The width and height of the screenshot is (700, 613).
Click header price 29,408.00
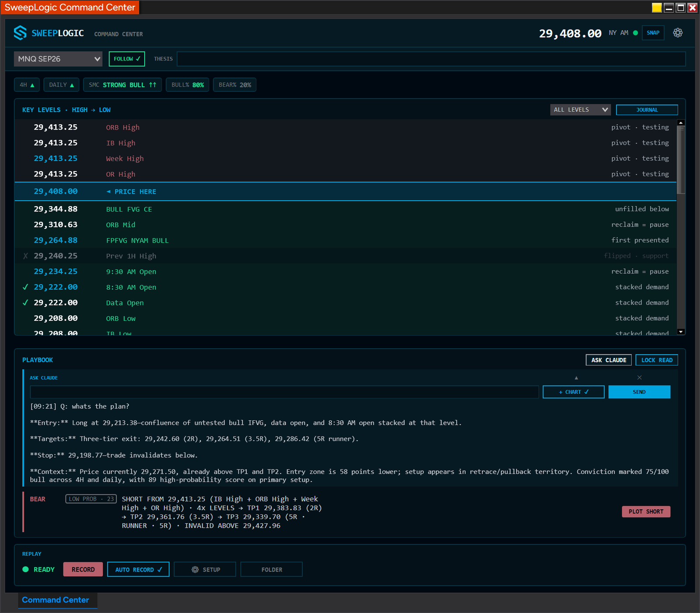(570, 34)
